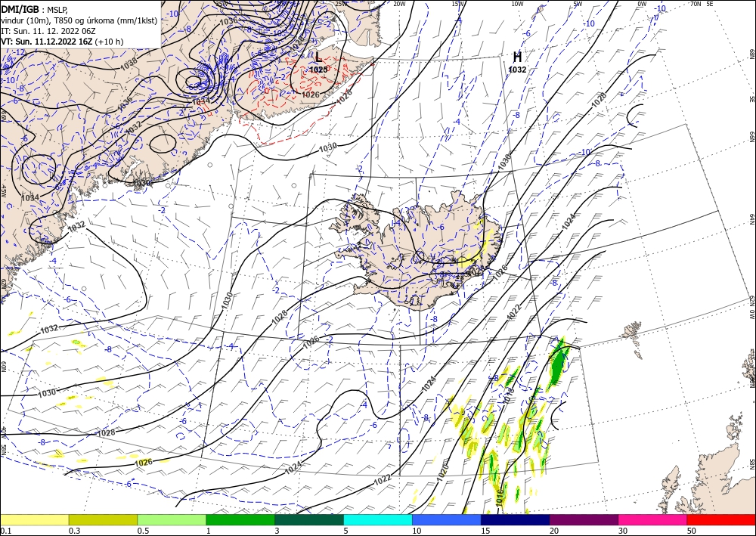756x536 pixels.
Task: Select the medium green legend swatch starting at 1
Action: 240,519
